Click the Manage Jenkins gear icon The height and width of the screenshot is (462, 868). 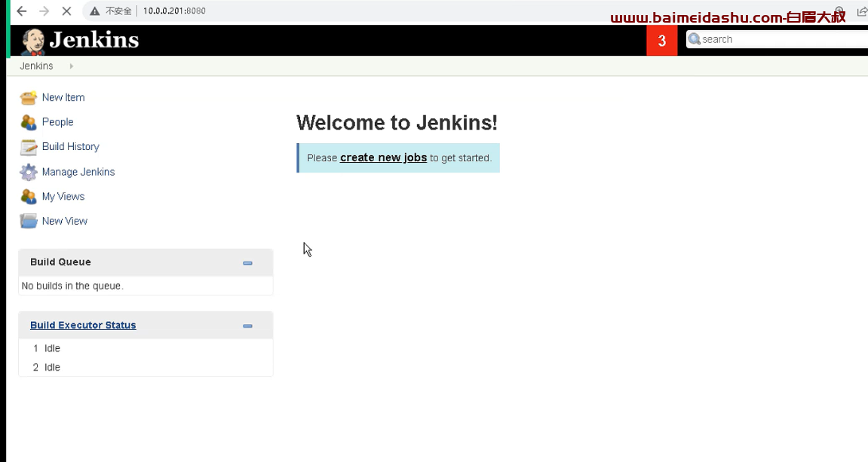click(28, 172)
